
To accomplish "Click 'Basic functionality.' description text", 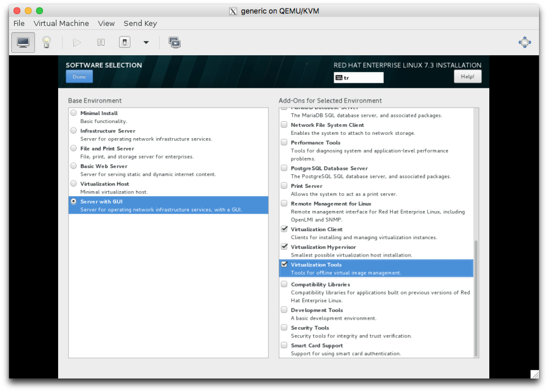I will [x=104, y=121].
